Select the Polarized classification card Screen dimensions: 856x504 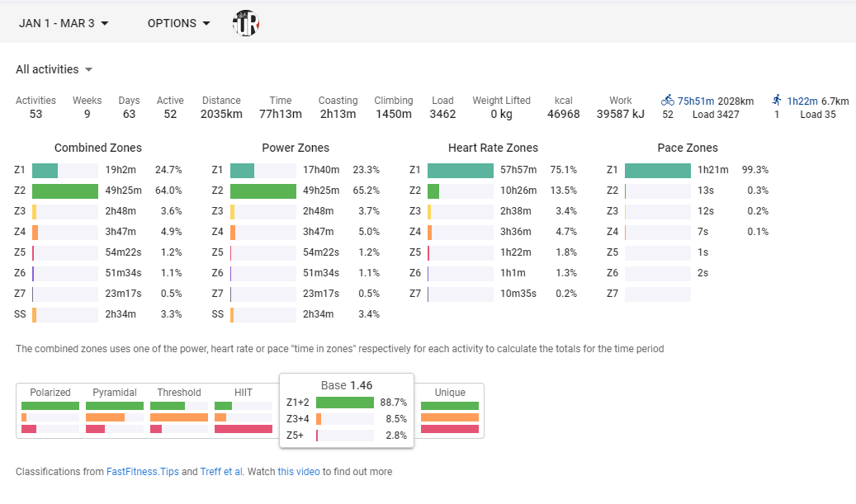50,410
